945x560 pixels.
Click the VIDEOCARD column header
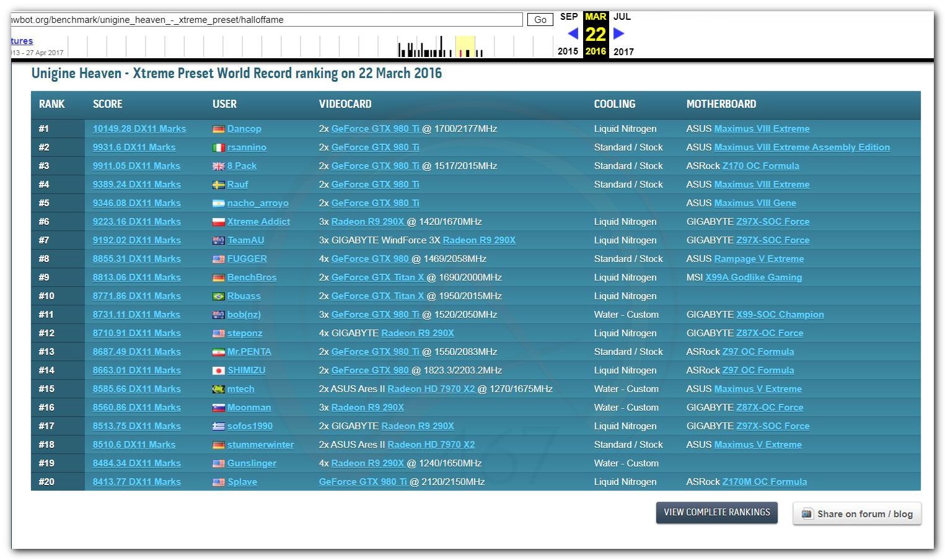(345, 104)
